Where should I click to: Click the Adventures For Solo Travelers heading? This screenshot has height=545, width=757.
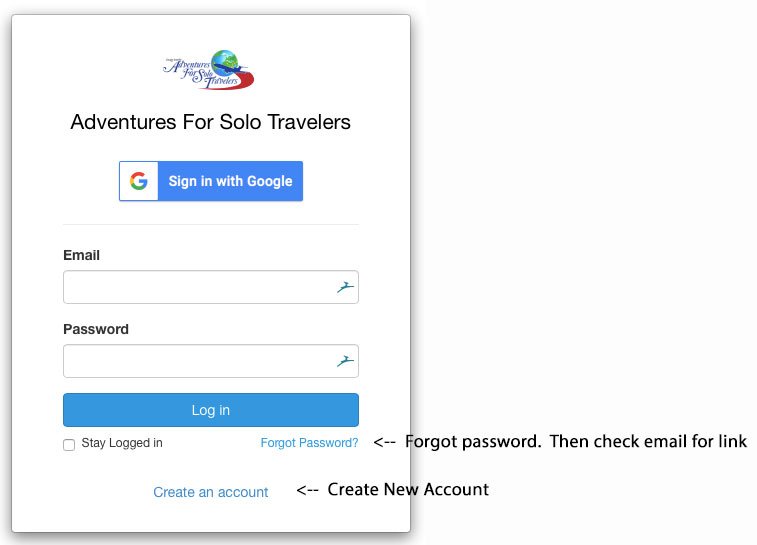click(x=210, y=122)
